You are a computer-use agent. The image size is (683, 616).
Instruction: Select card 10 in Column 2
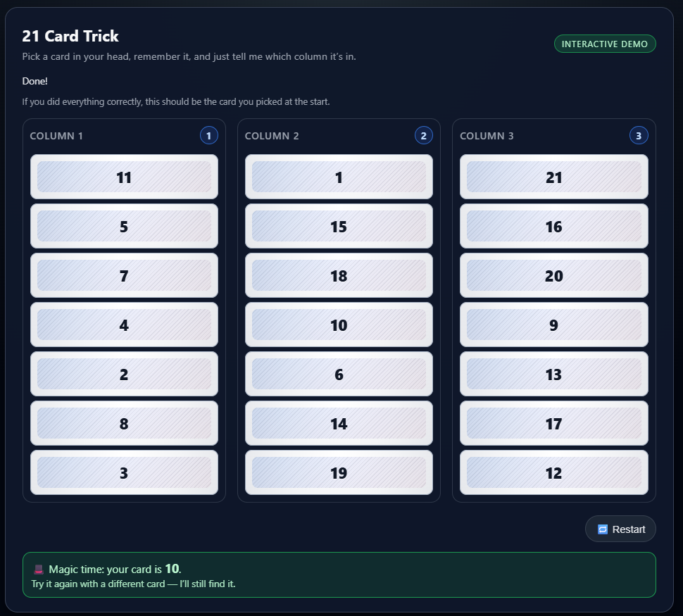point(339,325)
